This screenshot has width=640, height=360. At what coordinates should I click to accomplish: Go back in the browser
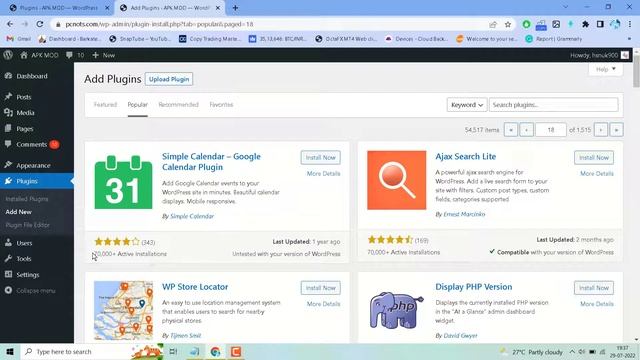coord(10,24)
